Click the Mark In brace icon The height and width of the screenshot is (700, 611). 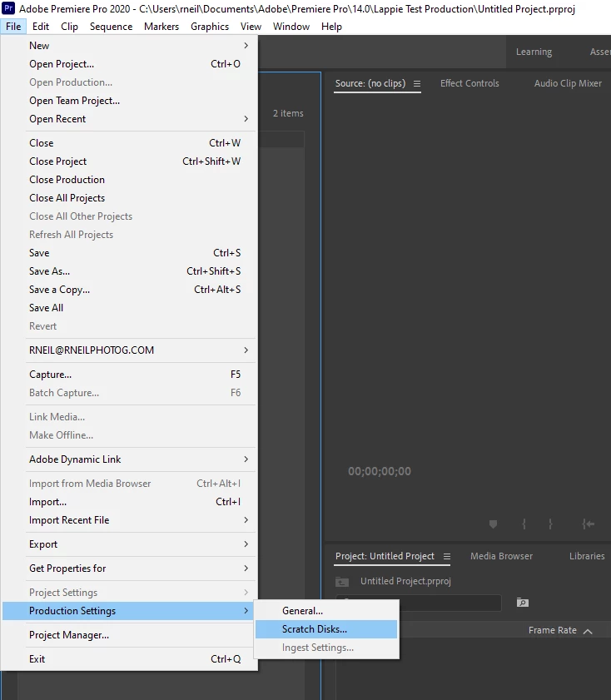[524, 524]
